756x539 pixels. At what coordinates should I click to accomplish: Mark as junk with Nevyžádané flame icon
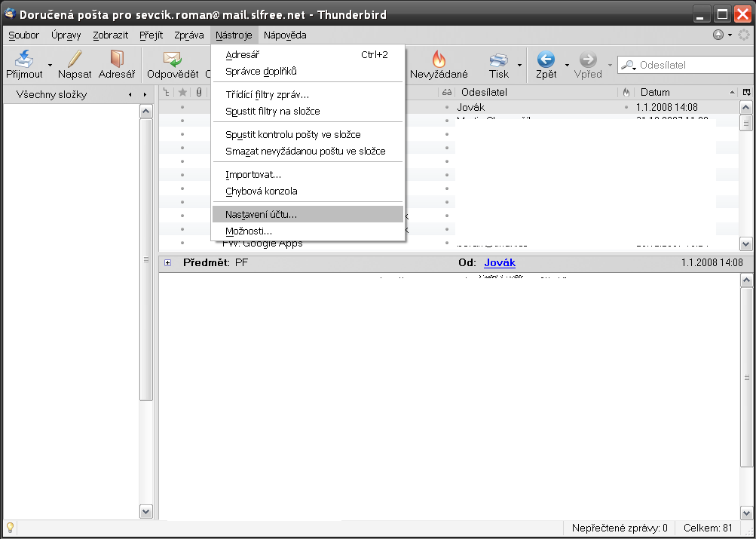439,59
